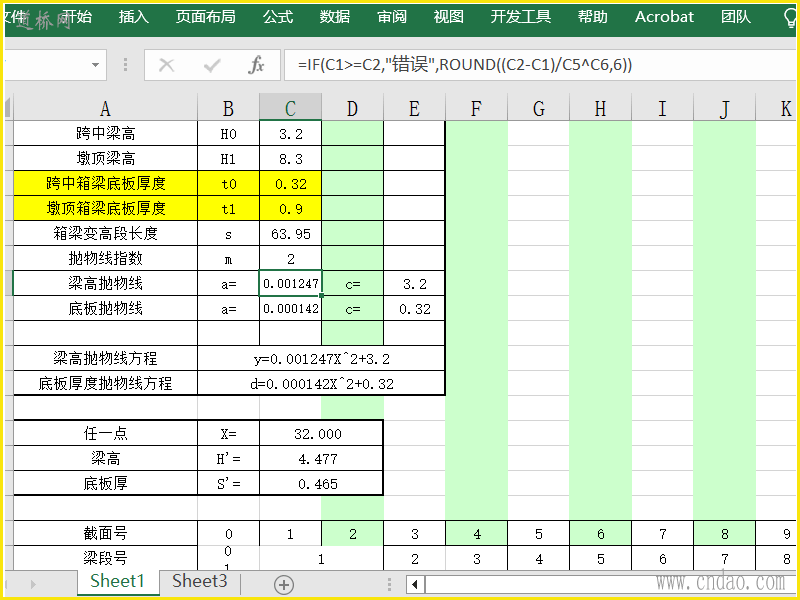Open the 公式 ribbon tab
This screenshot has height=600, width=800.
click(278, 17)
